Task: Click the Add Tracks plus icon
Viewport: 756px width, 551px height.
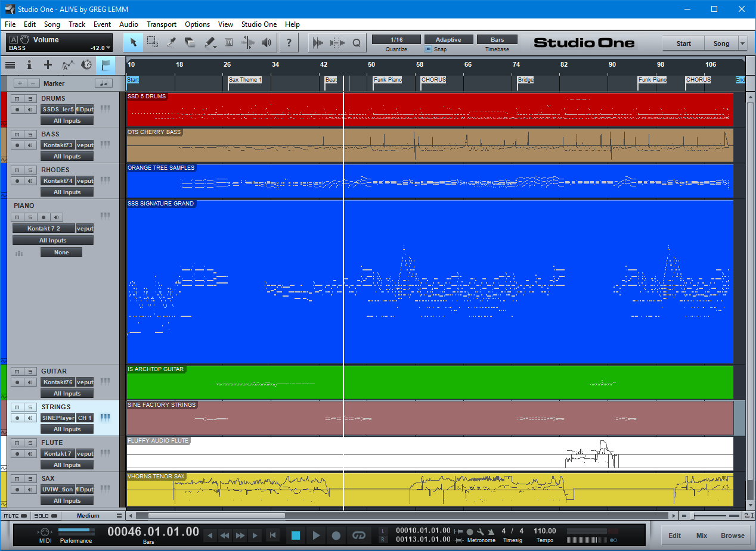Action: [48, 65]
